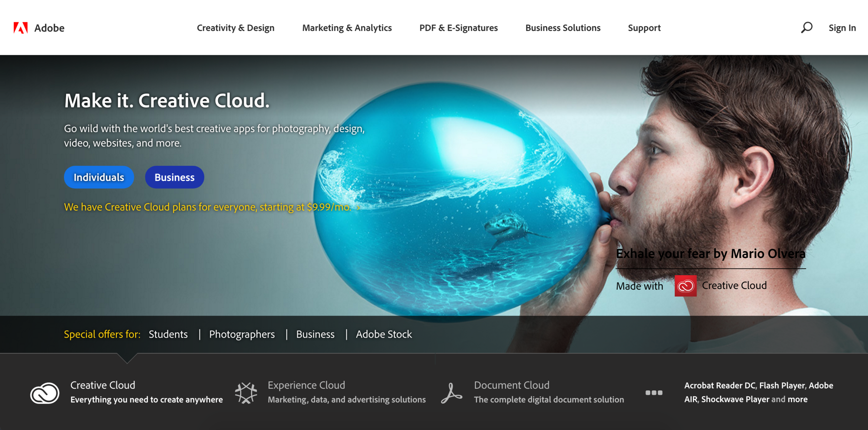The image size is (868, 430).
Task: Go to Adobe Stock offer link
Action: [x=384, y=334]
